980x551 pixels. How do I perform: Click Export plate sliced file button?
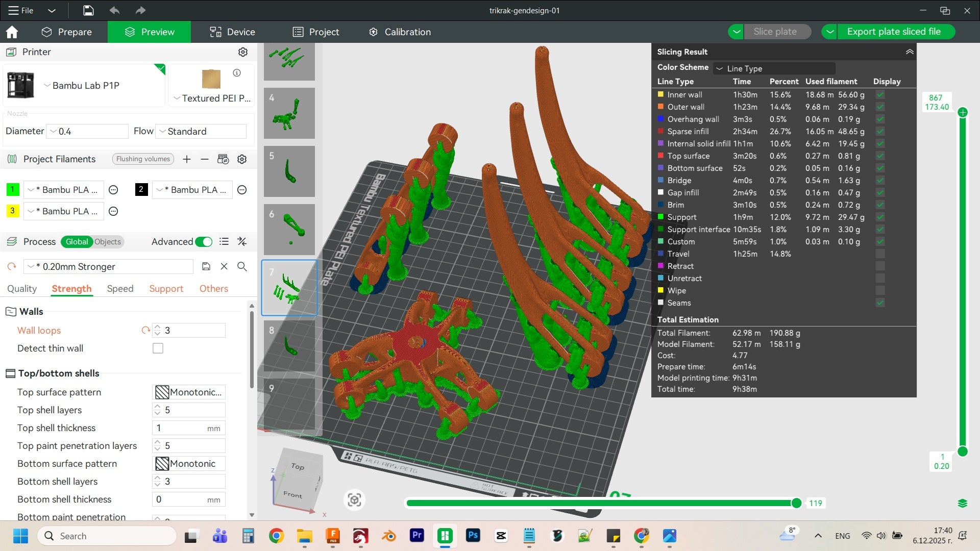893,32
